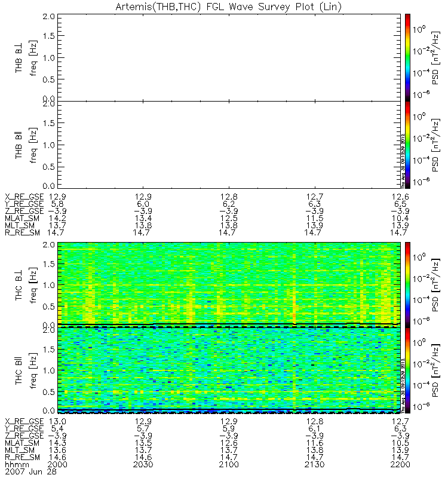Screen dimensions: 448x478
Task: Click the Y_RE_GSE value '6.5'
Action: pyautogui.click(x=400, y=204)
